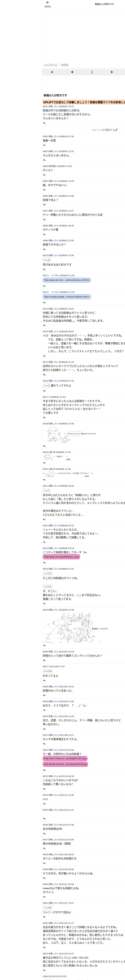Click めがね label under back arrow
This screenshot has height=980, width=125.
(47, 7)
